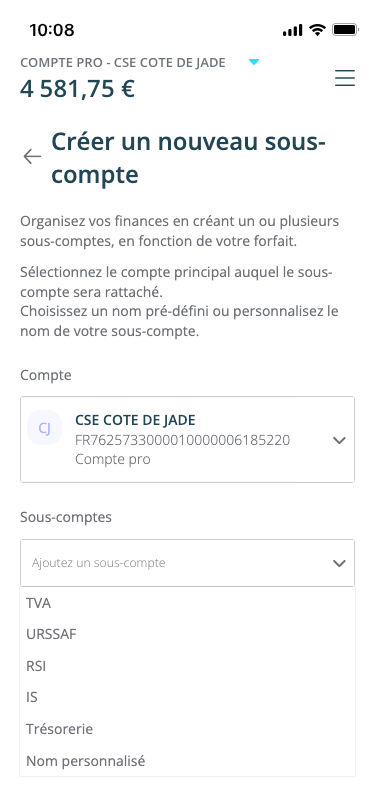
Task: Tap the 10:08 clock in status bar
Action: tap(52, 30)
